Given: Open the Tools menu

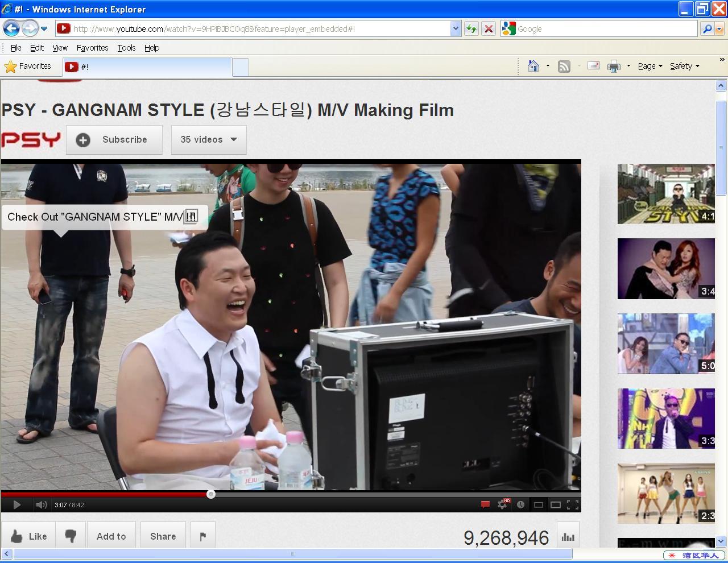Looking at the screenshot, I should [x=126, y=48].
